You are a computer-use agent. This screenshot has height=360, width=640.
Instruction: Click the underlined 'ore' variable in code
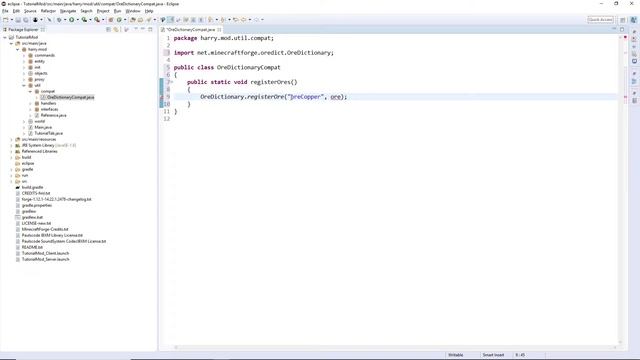coord(336,97)
